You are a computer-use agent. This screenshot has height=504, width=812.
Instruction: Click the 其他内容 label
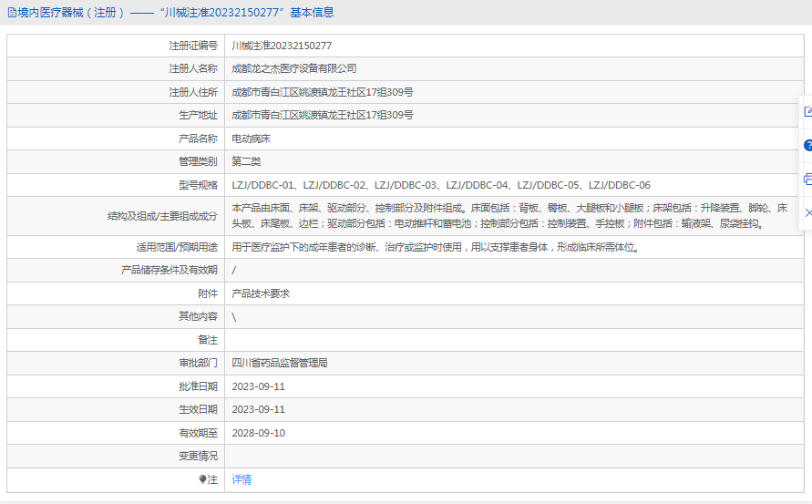click(199, 316)
